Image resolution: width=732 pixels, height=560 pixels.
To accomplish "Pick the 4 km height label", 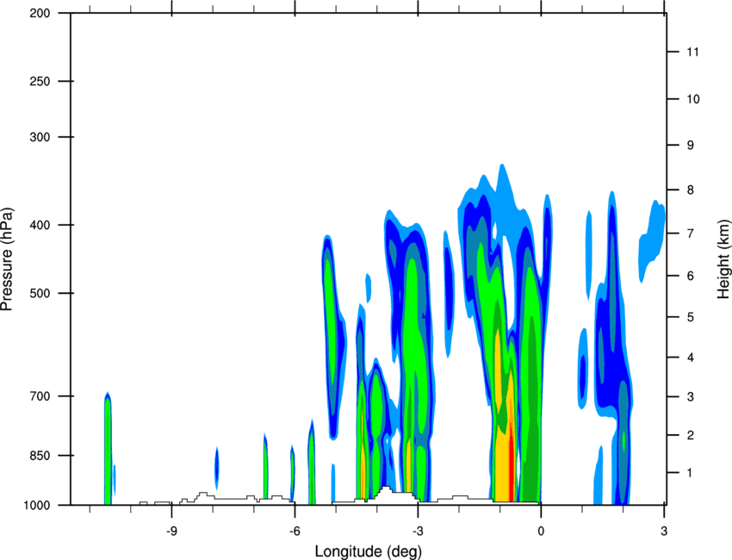I will tap(691, 358).
